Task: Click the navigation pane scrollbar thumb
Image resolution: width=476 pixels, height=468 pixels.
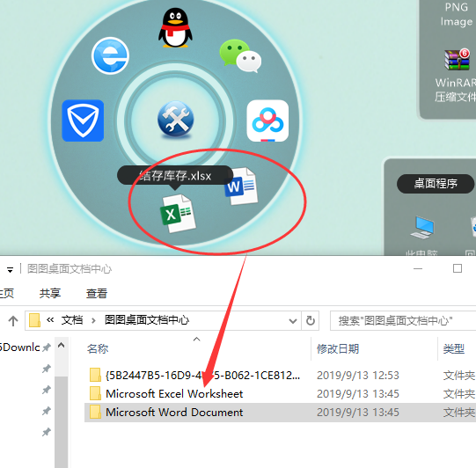Action: point(62,422)
